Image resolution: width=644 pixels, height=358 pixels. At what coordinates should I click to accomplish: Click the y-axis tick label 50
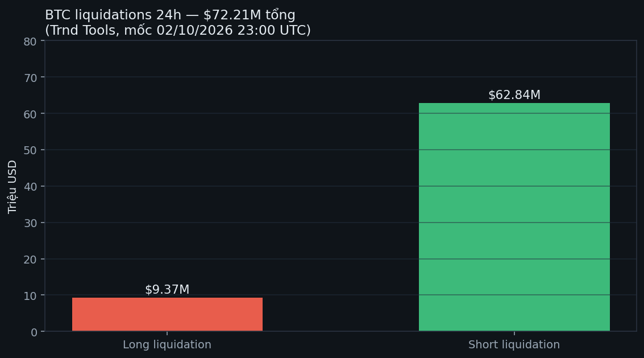pos(30,150)
